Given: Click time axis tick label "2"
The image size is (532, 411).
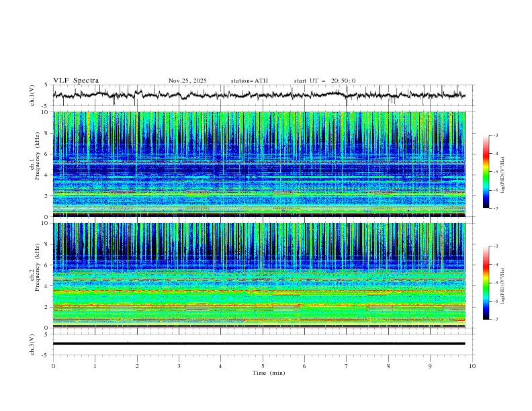Looking at the screenshot, I should (x=137, y=366).
